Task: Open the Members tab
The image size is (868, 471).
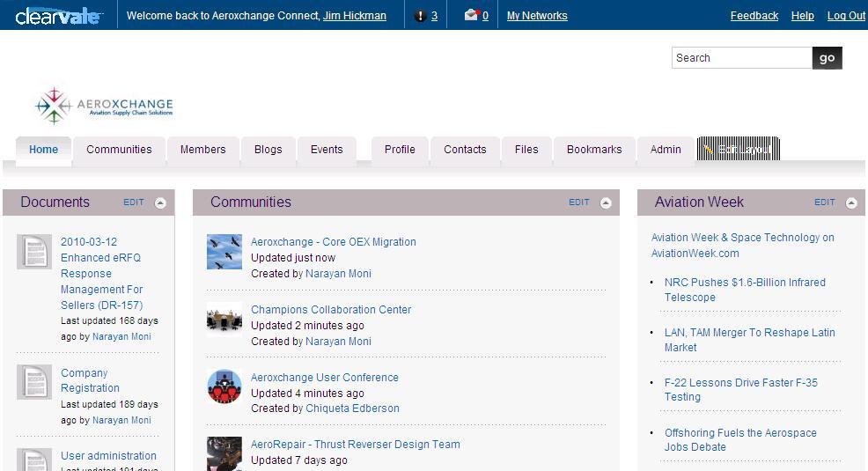Action: click(203, 150)
